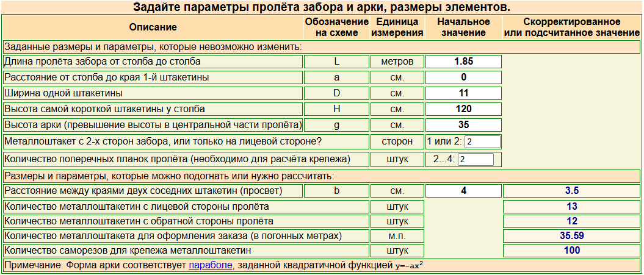Click the cross-plank count input '2...4'
This screenshot has height=275, width=644.
pyautogui.click(x=476, y=159)
